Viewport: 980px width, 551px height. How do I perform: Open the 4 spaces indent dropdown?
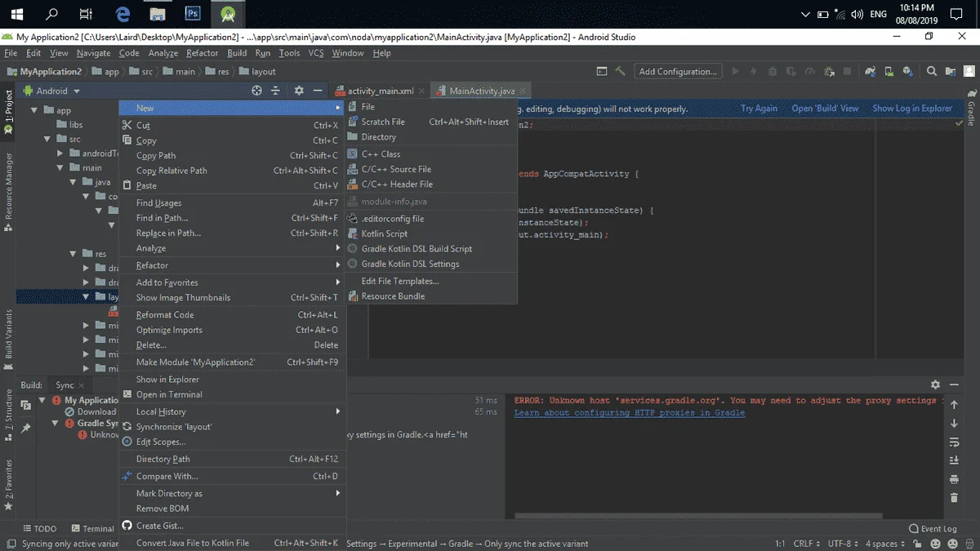[885, 544]
